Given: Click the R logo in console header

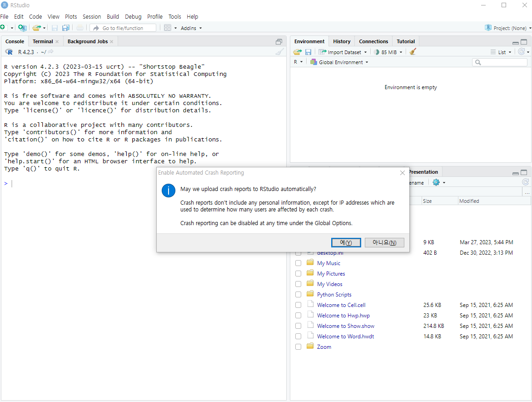Looking at the screenshot, I should coord(9,52).
